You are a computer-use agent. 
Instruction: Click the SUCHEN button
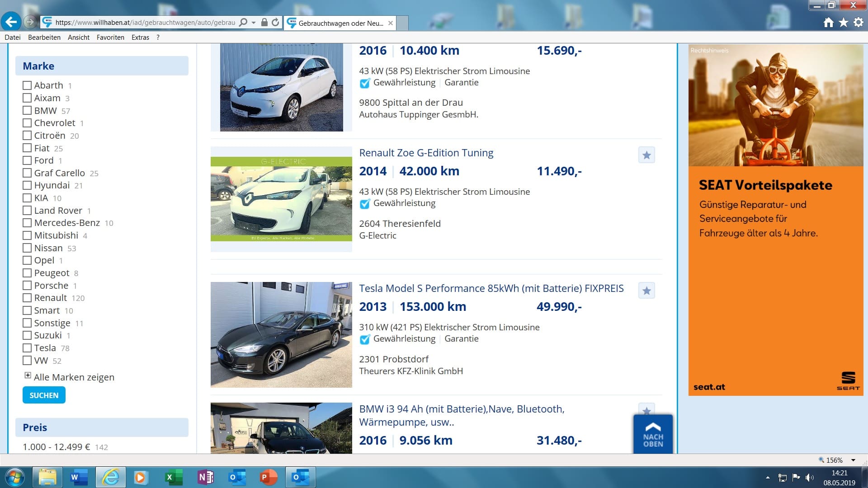(44, 395)
